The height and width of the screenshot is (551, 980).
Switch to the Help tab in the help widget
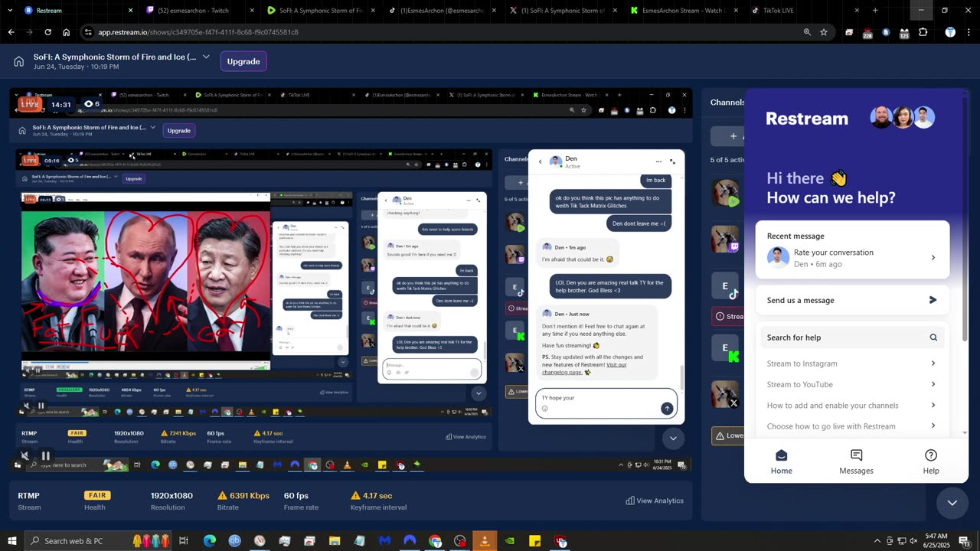931,461
